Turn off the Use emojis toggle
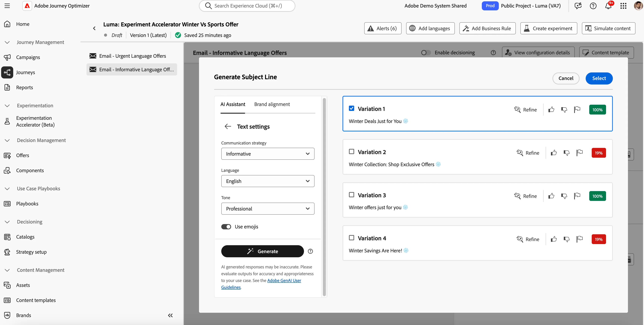The height and width of the screenshot is (325, 644). click(x=226, y=227)
